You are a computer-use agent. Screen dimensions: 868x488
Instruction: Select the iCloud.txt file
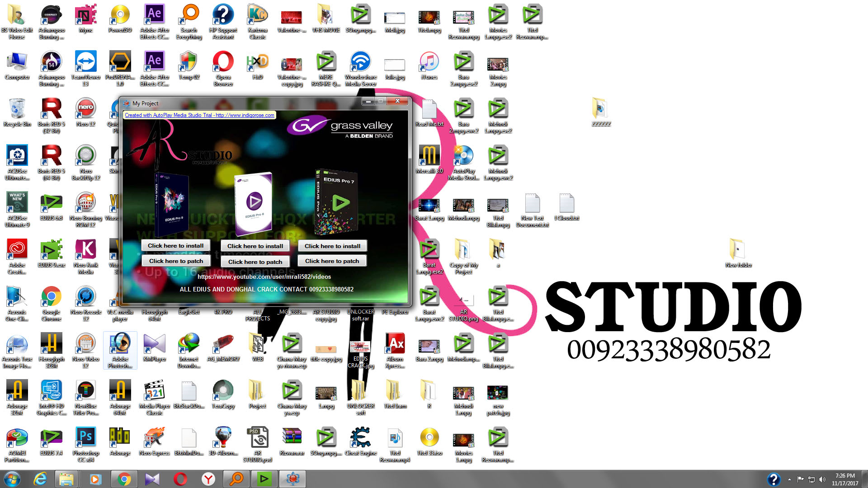tap(566, 207)
